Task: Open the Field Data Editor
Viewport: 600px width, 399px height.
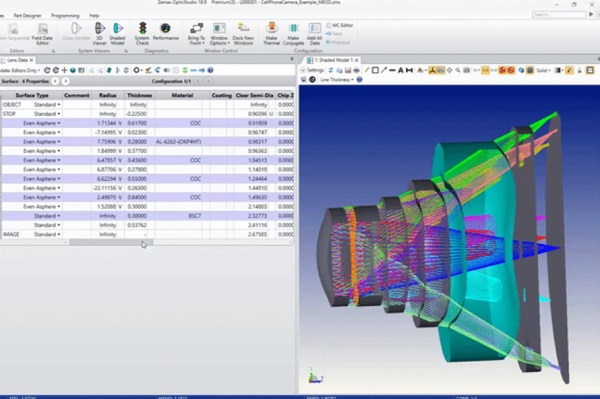Action: tap(42, 34)
